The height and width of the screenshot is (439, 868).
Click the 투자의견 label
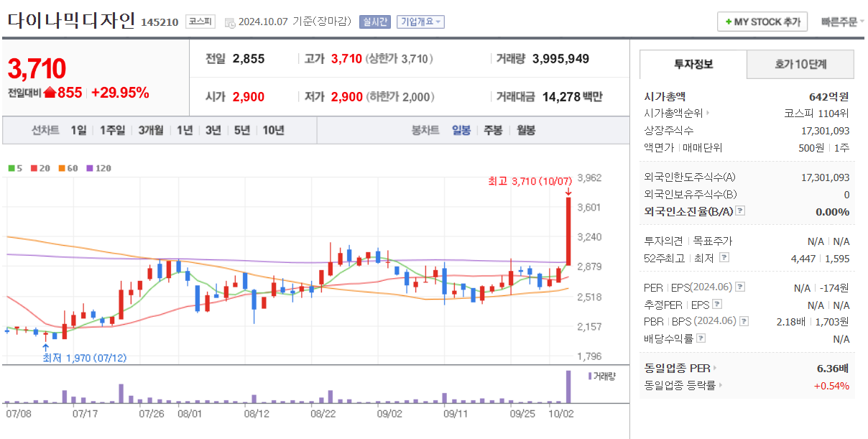click(664, 241)
